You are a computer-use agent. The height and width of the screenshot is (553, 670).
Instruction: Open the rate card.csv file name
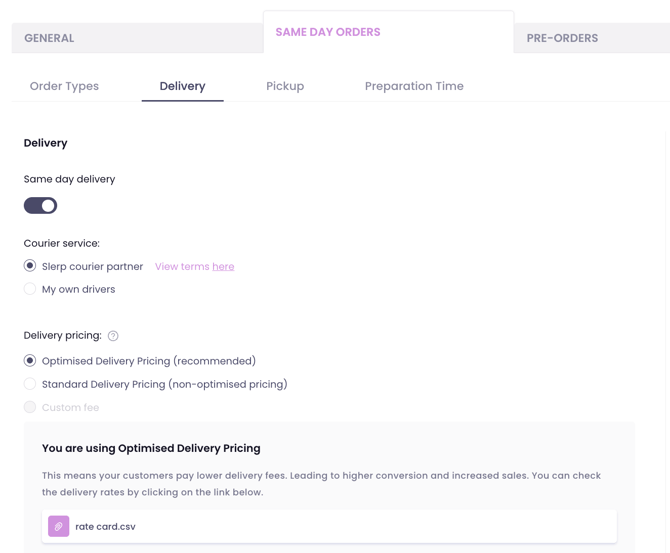[x=105, y=526]
